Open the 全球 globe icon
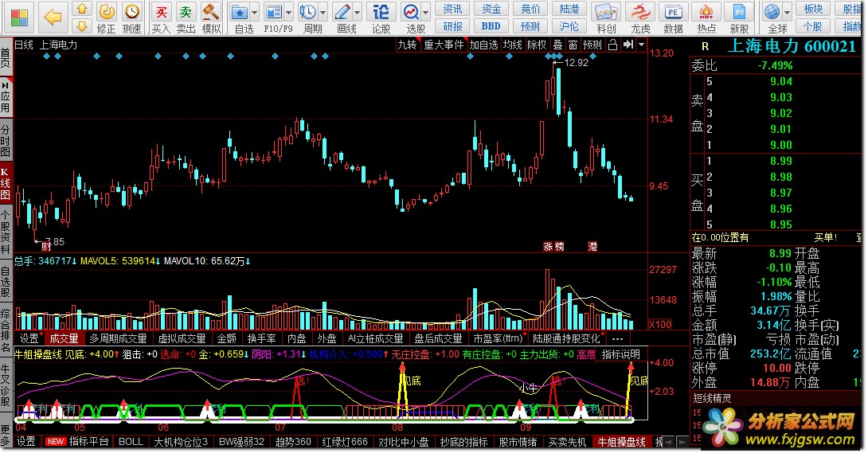 (x=772, y=12)
